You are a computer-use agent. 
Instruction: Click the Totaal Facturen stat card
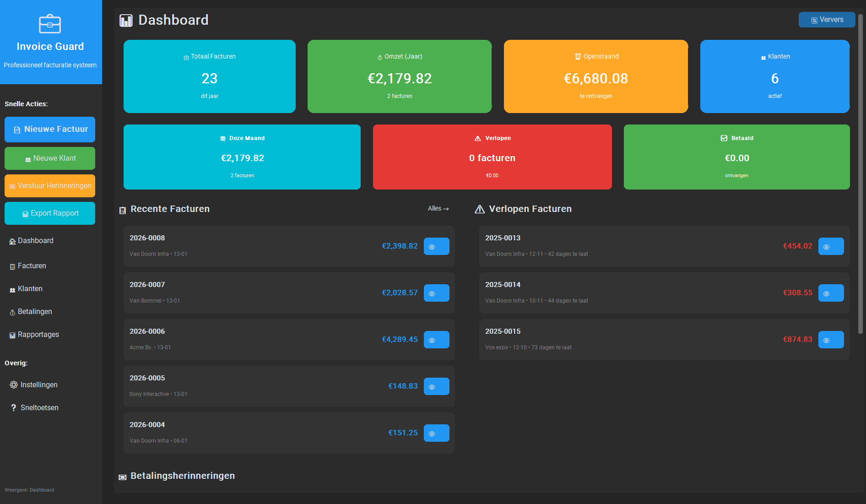coord(210,76)
